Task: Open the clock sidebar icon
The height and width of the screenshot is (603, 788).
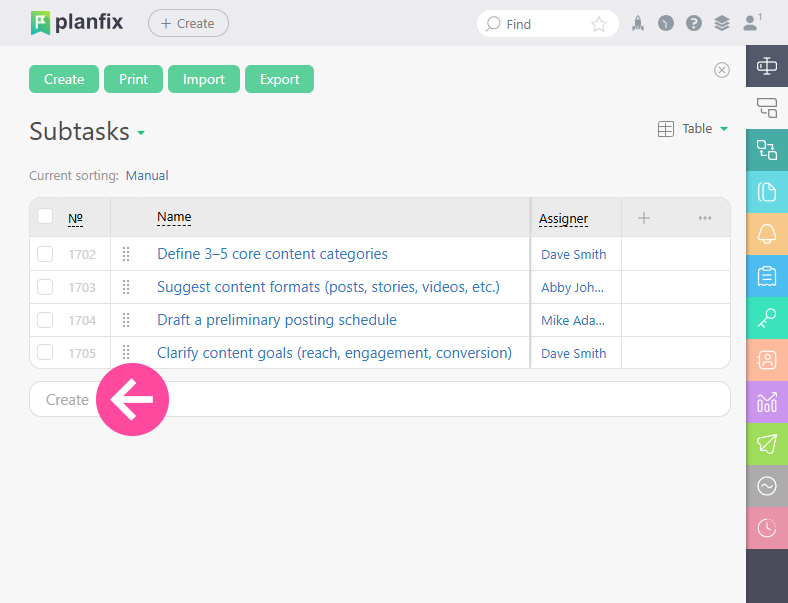Action: [767, 528]
